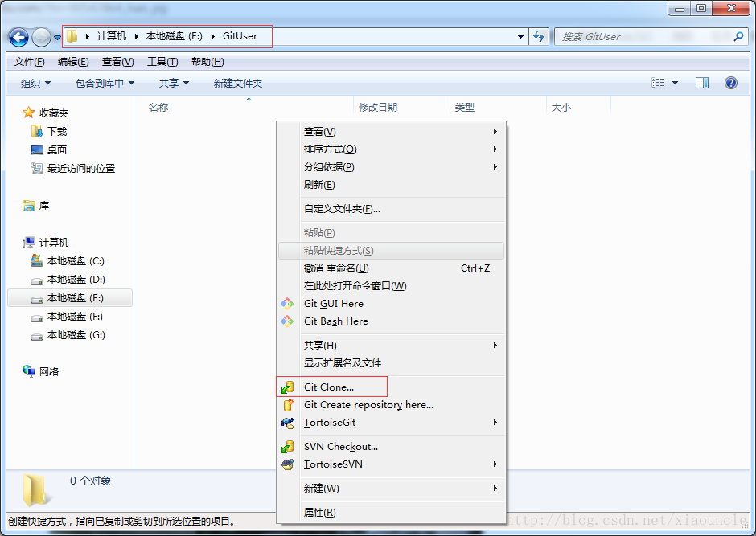Sort by the 类型 column header

click(x=498, y=108)
